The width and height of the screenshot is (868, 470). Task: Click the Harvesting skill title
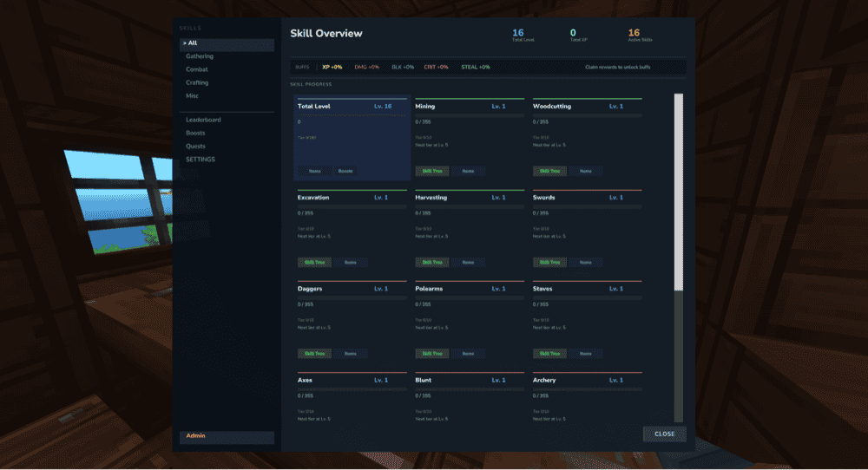tap(431, 198)
